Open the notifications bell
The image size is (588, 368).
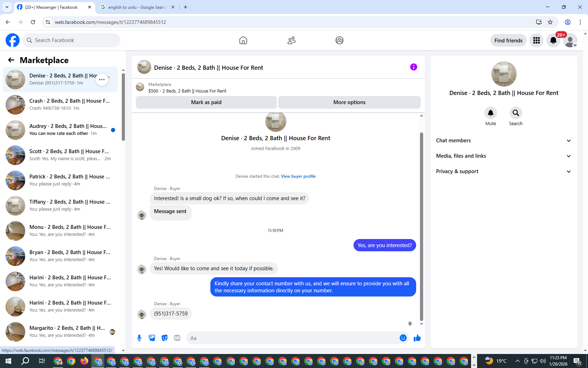tap(553, 40)
